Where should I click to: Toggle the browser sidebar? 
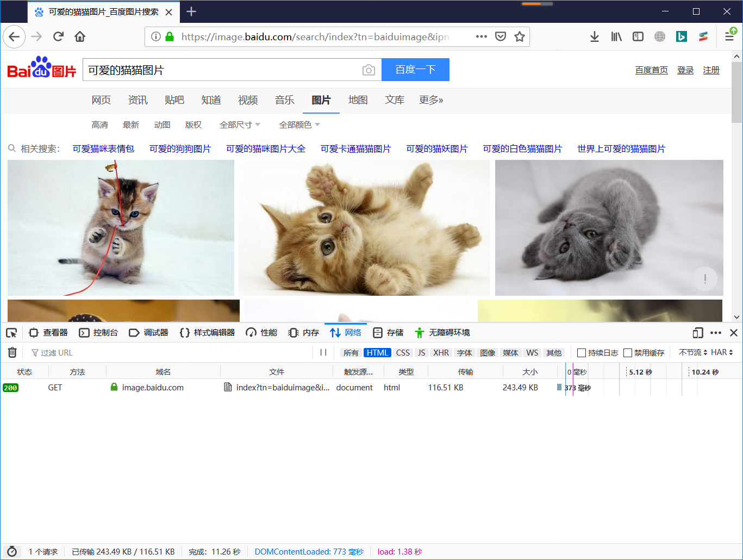click(x=638, y=36)
